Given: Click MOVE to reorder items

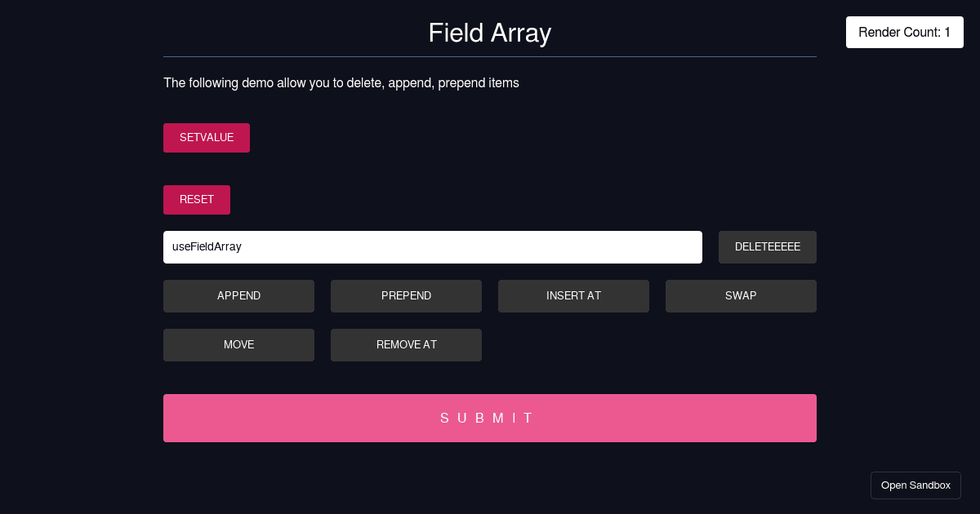Looking at the screenshot, I should (x=238, y=344).
